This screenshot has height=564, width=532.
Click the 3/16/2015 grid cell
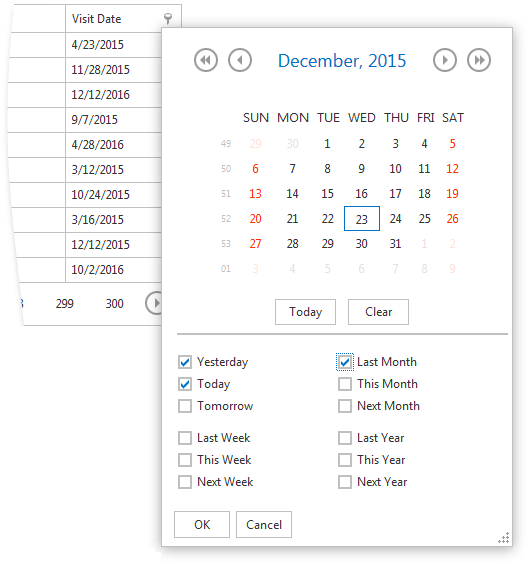pos(113,220)
